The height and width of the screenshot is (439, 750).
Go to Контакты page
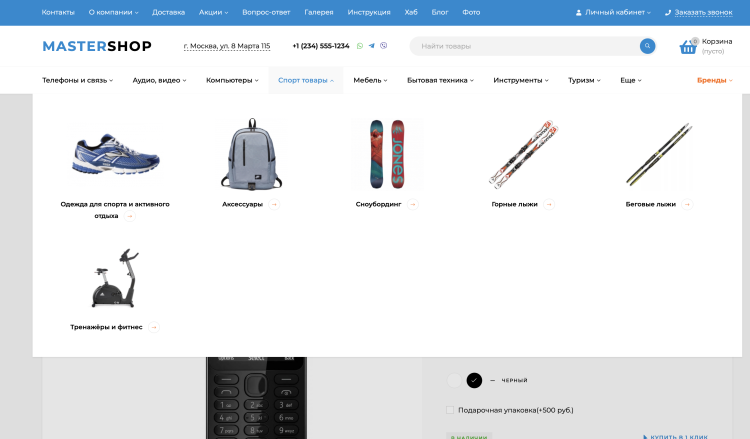coord(58,12)
